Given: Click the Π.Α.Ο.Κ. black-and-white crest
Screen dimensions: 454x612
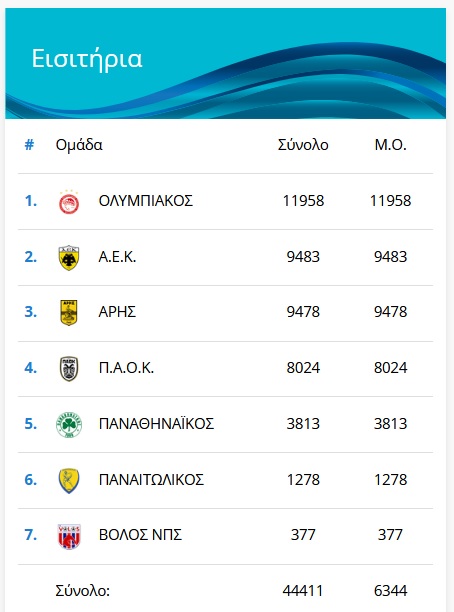Looking at the screenshot, I should pyautogui.click(x=69, y=368).
